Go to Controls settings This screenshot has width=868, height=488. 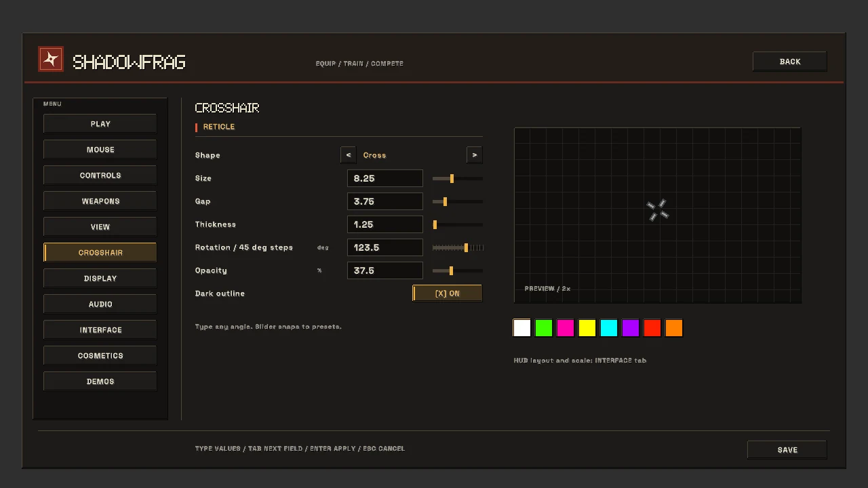click(x=100, y=176)
